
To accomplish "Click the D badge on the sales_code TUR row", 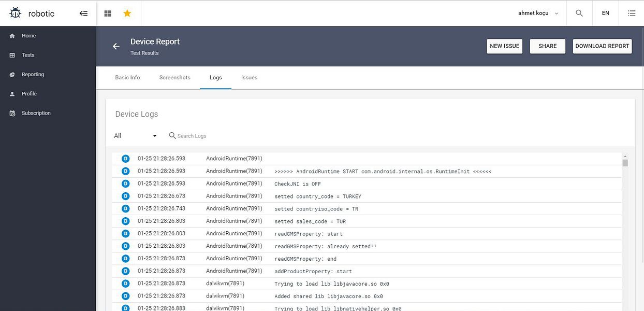I will click(x=125, y=221).
